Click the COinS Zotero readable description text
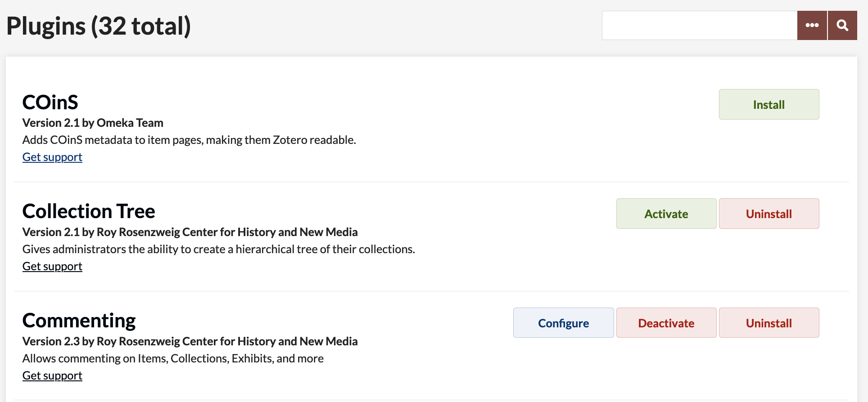This screenshot has height=402, width=868. click(x=189, y=140)
